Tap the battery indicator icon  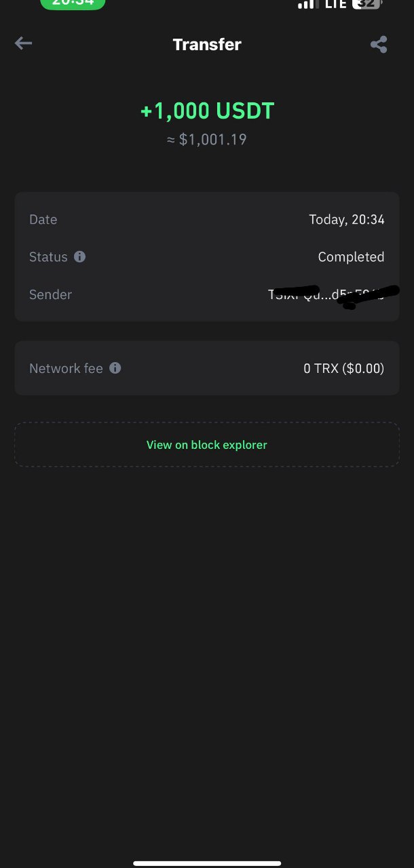coord(367,4)
